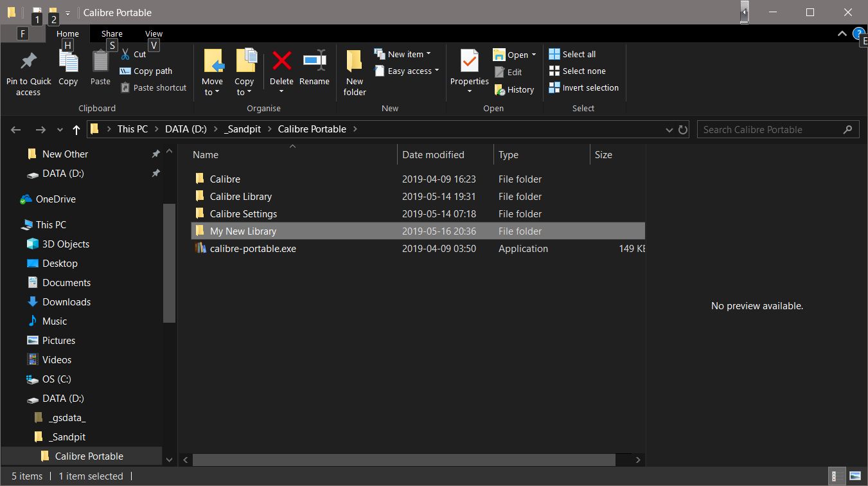Click Select none in the ribbon
Image resolution: width=868 pixels, height=486 pixels.
click(x=577, y=71)
